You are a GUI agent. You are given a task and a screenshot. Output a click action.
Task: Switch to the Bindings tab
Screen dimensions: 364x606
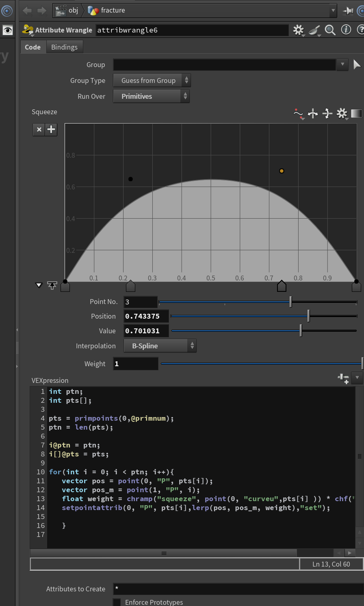(x=64, y=47)
